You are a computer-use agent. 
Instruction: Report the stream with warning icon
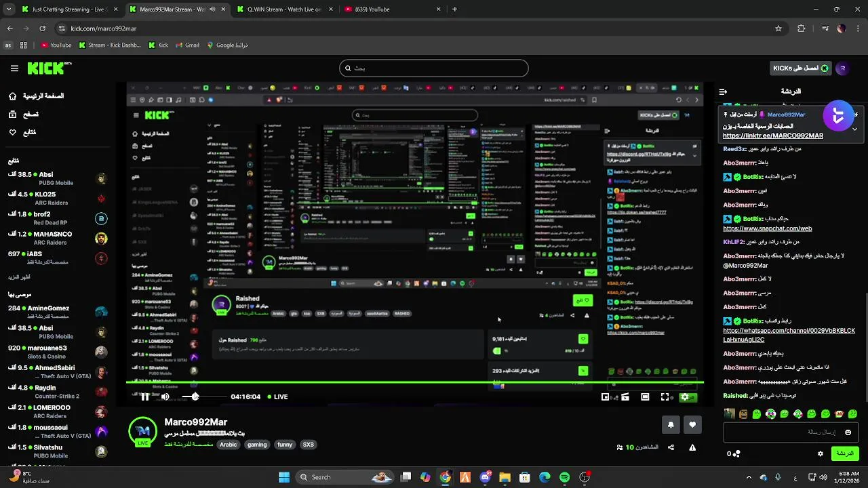692,447
